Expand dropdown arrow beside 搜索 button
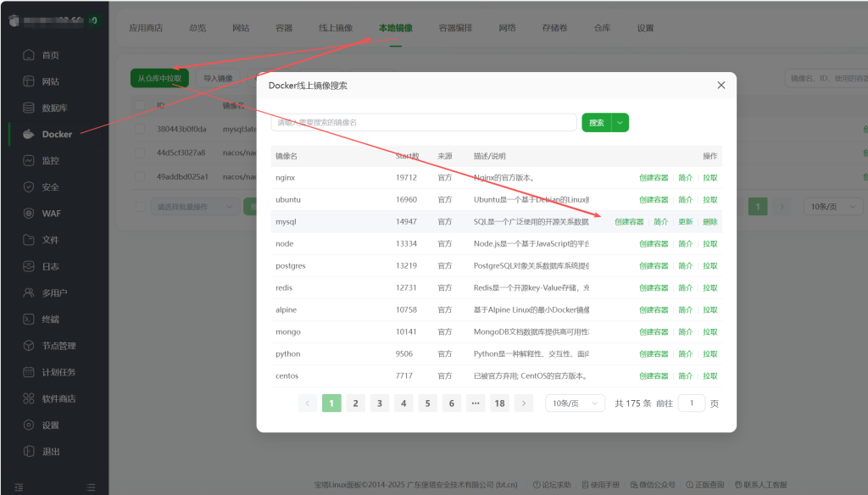This screenshot has height=495, width=868. (x=620, y=123)
